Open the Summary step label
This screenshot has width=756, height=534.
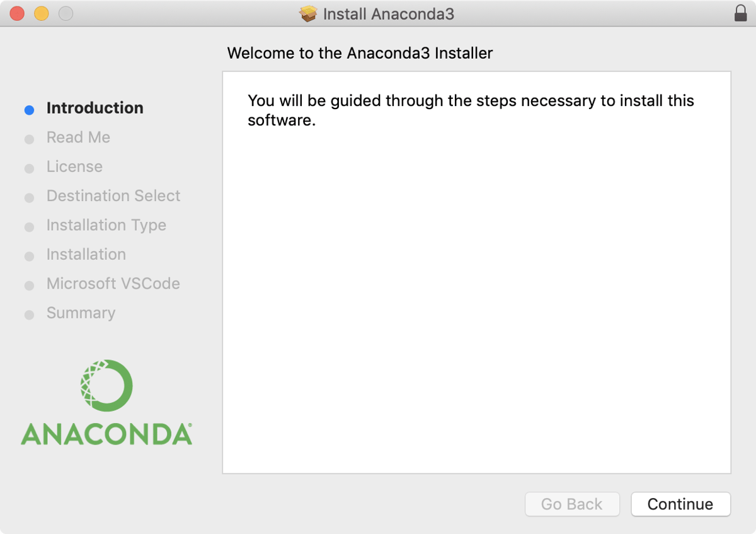click(x=81, y=313)
